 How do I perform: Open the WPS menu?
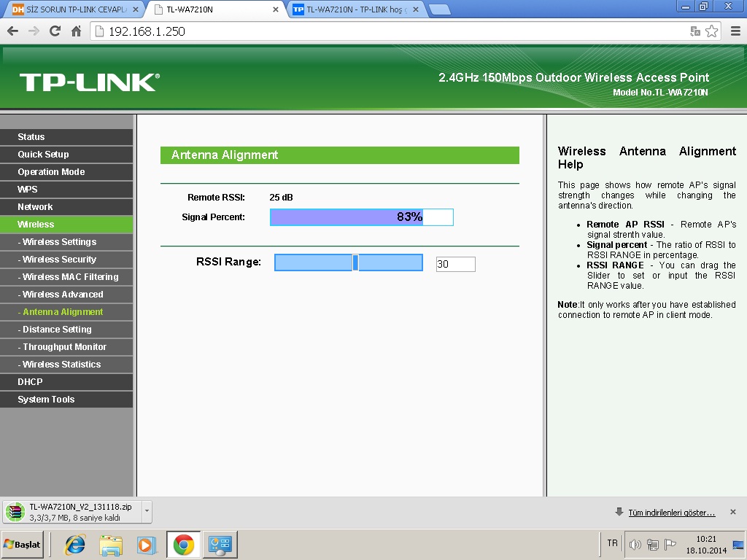66,190
